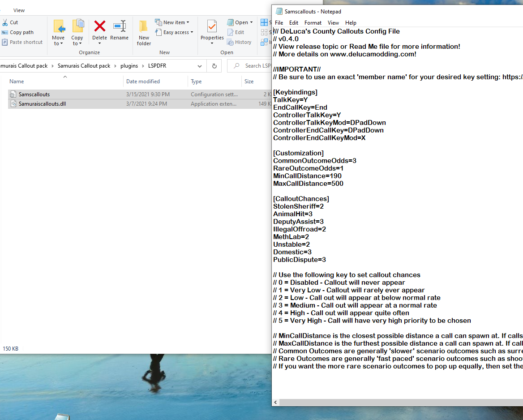Open Notepad Format menu
Viewport: 523px width, 420px height.
(313, 23)
